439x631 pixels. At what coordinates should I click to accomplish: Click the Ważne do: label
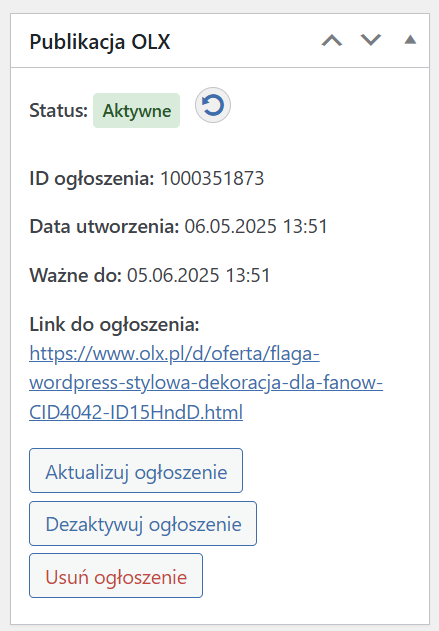pos(76,276)
